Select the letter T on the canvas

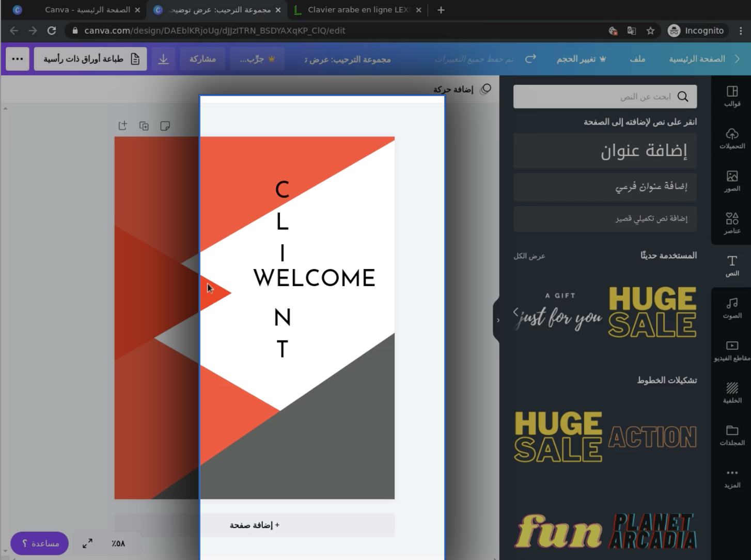[x=282, y=349]
